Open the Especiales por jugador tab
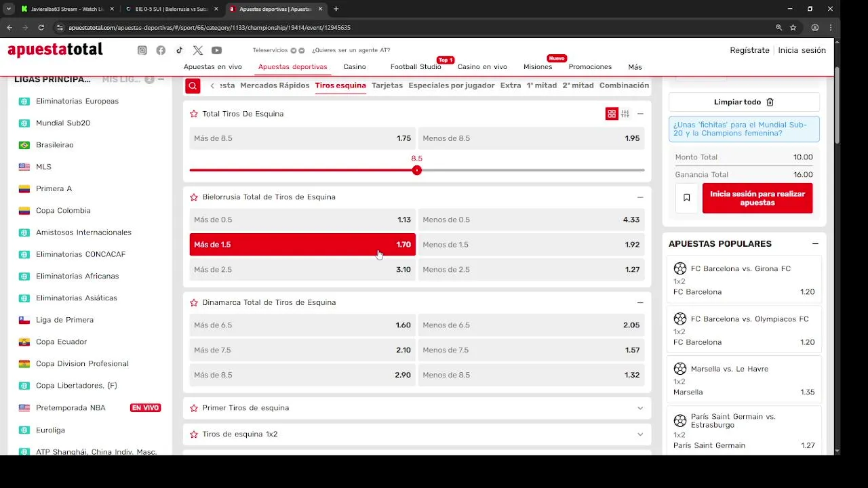The image size is (868, 488). point(452,85)
